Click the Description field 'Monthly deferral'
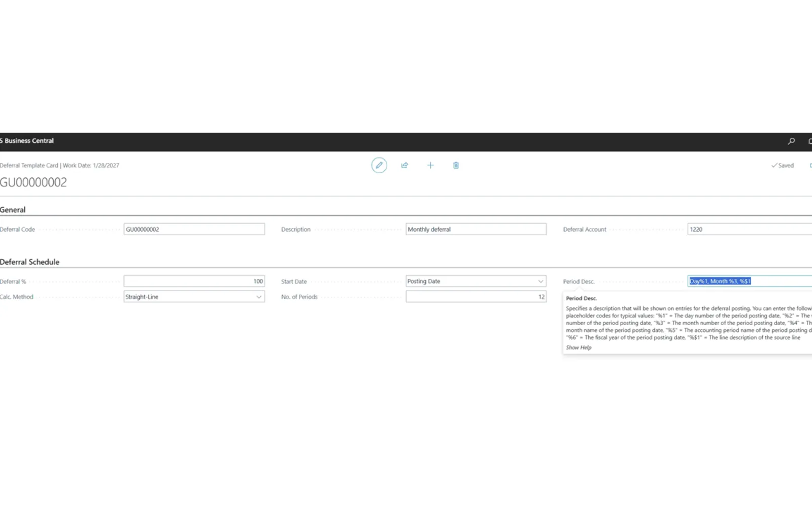Viewport: 812px width, 508px height. pyautogui.click(x=476, y=229)
